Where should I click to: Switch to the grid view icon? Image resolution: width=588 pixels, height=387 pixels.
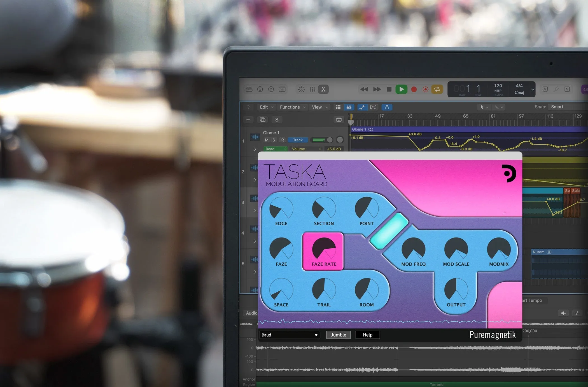point(338,107)
